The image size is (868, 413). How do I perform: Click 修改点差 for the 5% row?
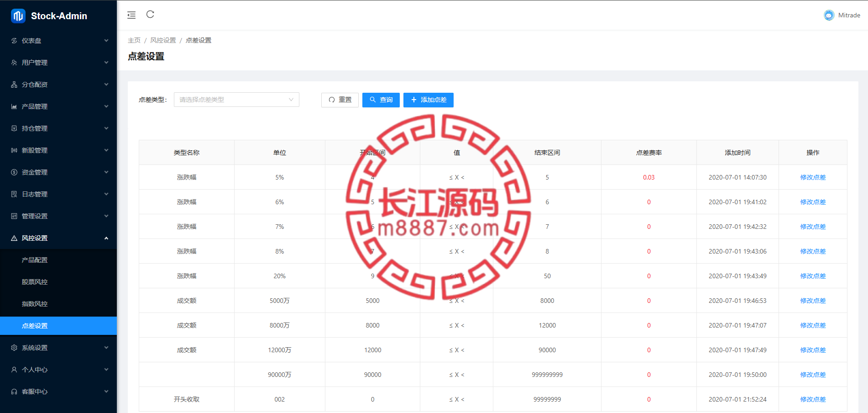click(813, 177)
